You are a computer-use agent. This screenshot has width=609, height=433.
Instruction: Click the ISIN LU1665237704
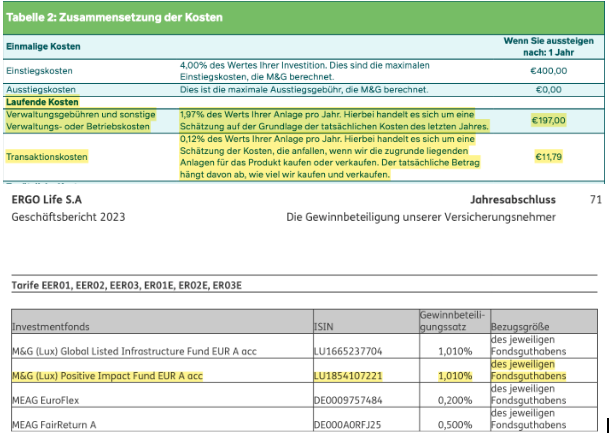point(348,351)
